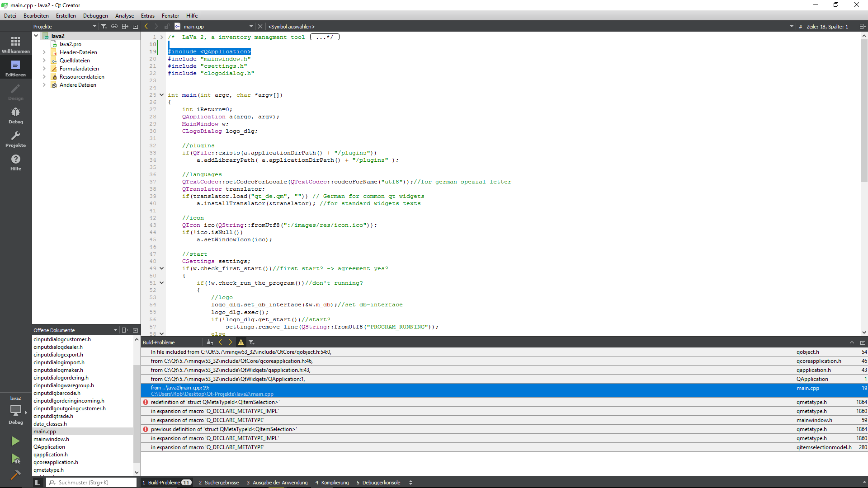Toggle warnings display in Build-Probleme
Screen dimensions: 868x488
click(x=241, y=343)
